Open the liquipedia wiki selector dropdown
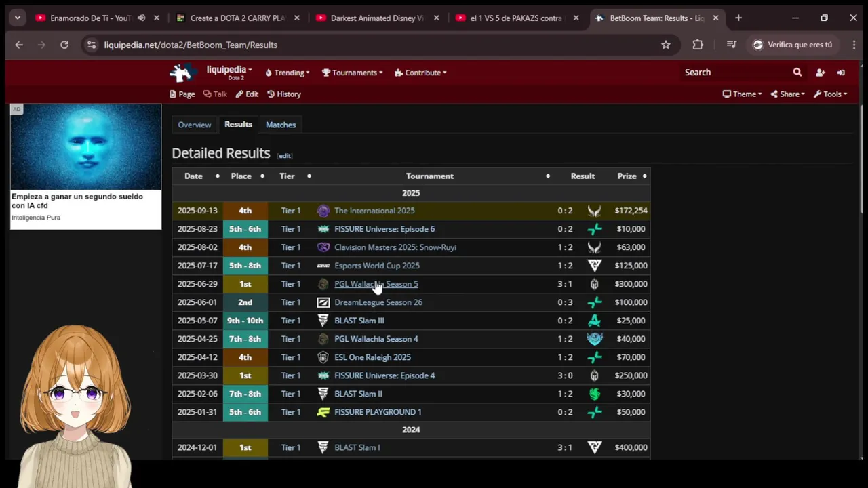 click(x=229, y=72)
